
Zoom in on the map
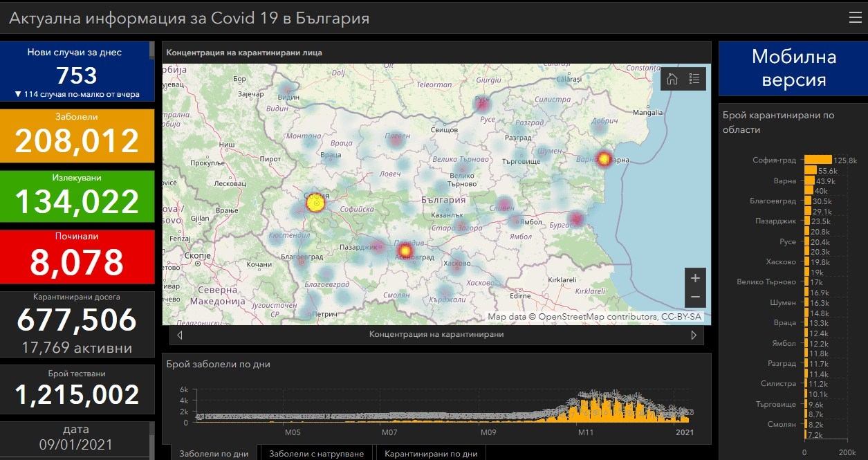pos(695,278)
